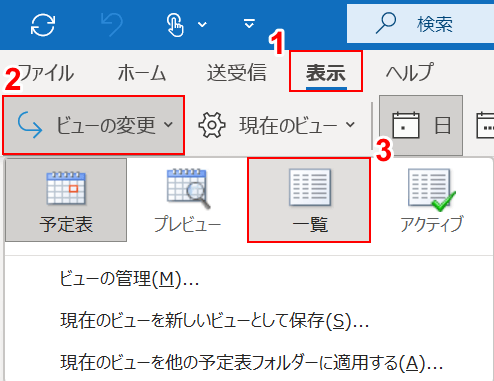Select the 表示 tab
Screen dimensions: 494x381
click(x=326, y=72)
